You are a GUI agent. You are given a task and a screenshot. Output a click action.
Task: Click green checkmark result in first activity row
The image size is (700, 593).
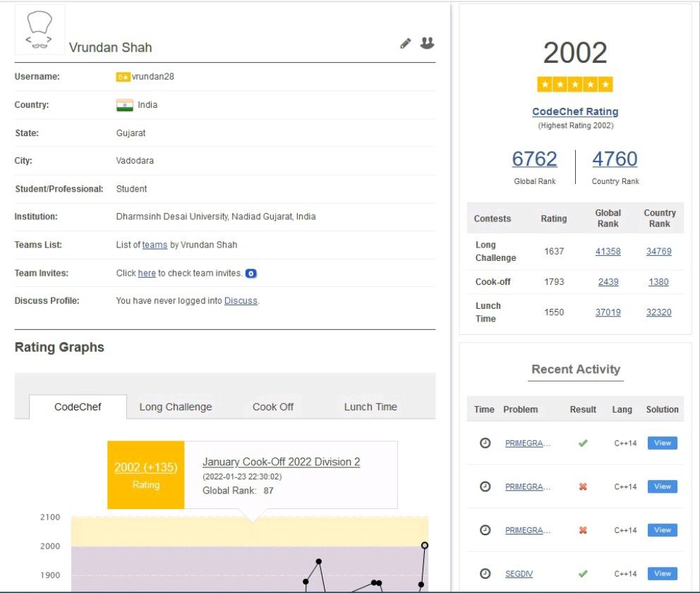click(583, 444)
